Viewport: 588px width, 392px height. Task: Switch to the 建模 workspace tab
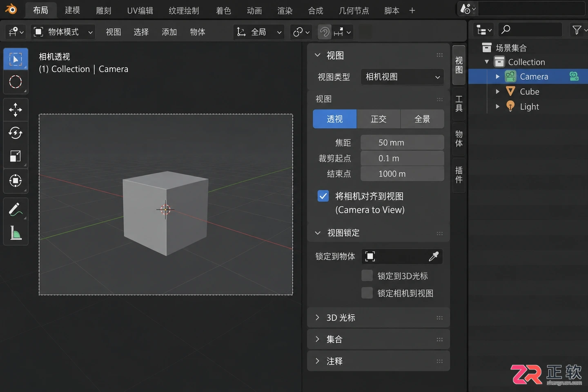click(x=72, y=10)
